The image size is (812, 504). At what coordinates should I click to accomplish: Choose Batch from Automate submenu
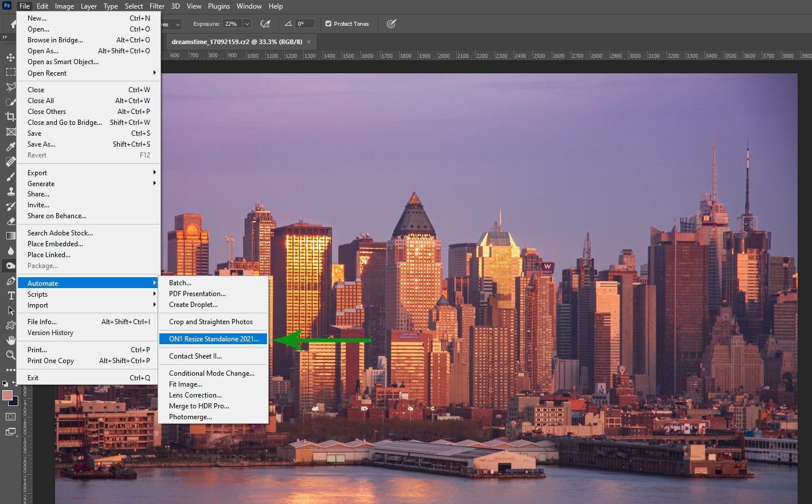[x=213, y=282]
